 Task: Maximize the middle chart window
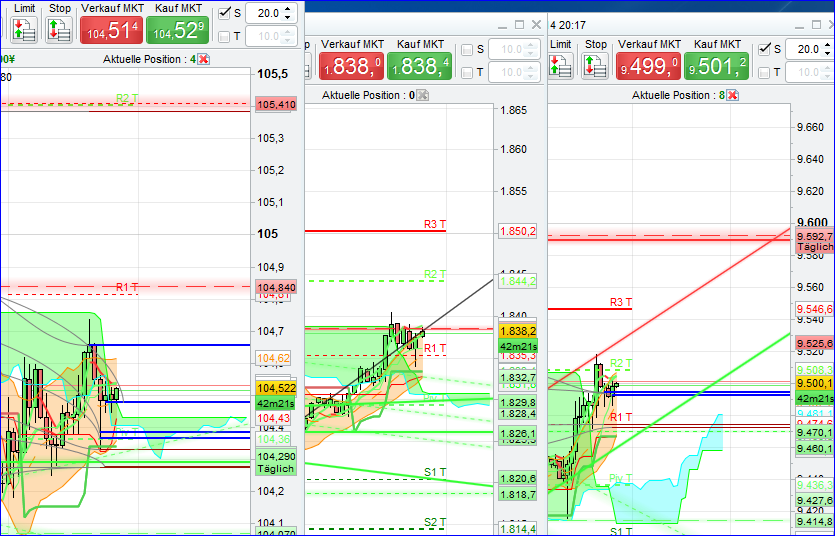(519, 24)
